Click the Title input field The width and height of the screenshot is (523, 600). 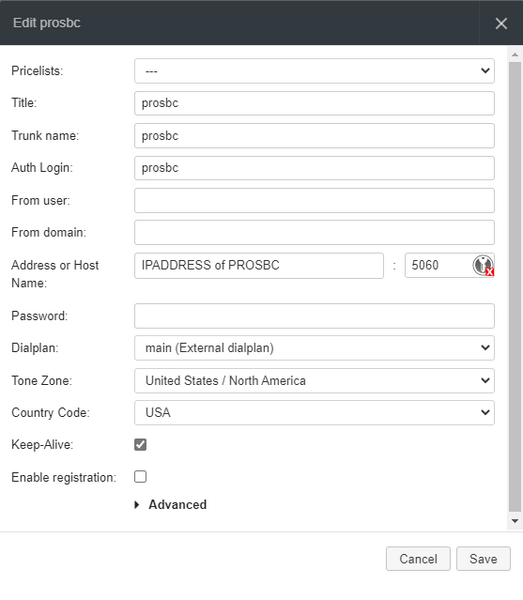click(314, 103)
